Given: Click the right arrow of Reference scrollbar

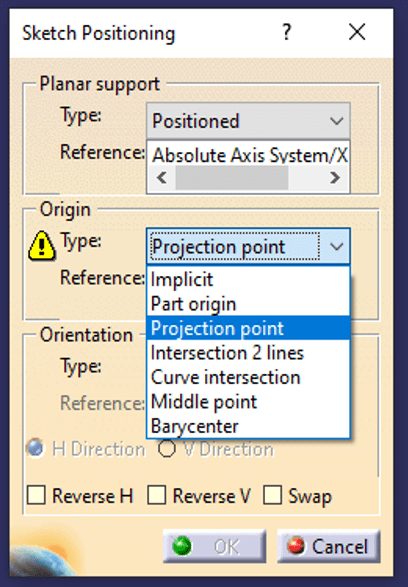Looking at the screenshot, I should point(335,177).
